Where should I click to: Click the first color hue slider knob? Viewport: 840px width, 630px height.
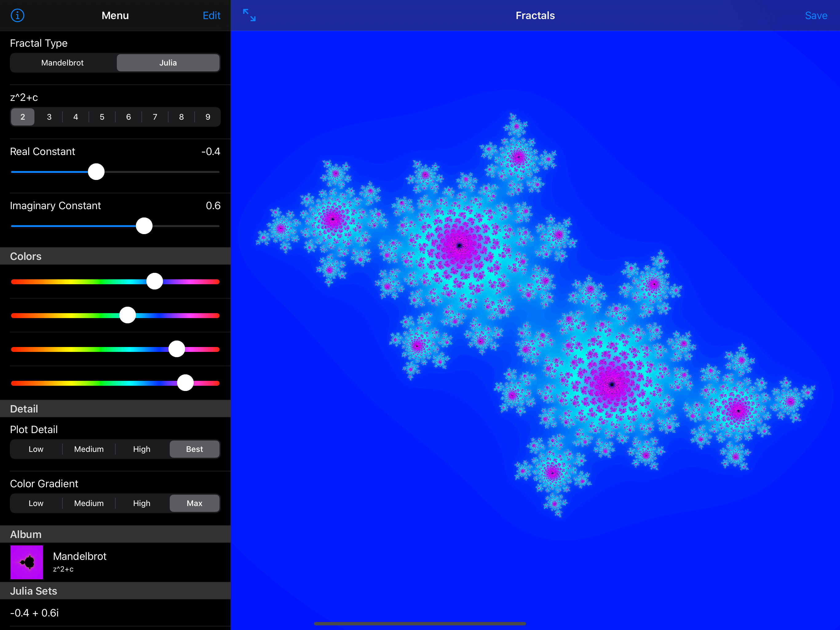tap(155, 281)
